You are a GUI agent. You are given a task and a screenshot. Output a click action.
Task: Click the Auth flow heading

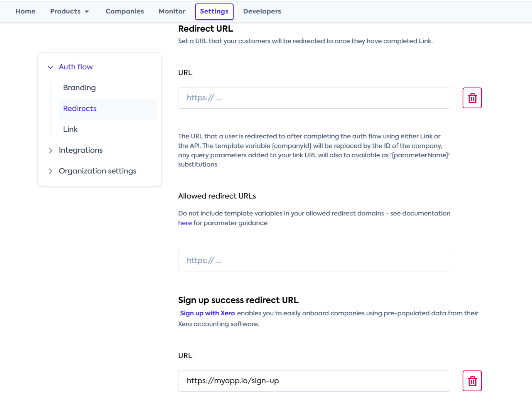click(76, 67)
